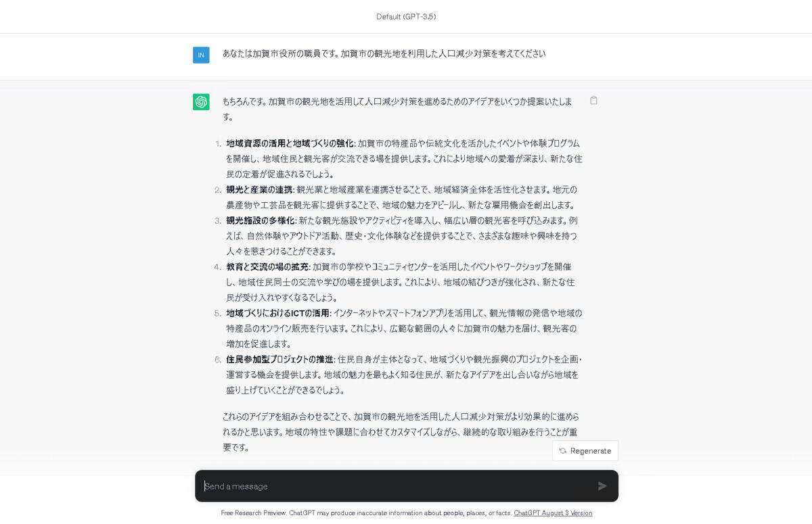This screenshot has height=524, width=812.
Task: Select heading 地域づくりにおけるICTの活用
Action: point(278,313)
